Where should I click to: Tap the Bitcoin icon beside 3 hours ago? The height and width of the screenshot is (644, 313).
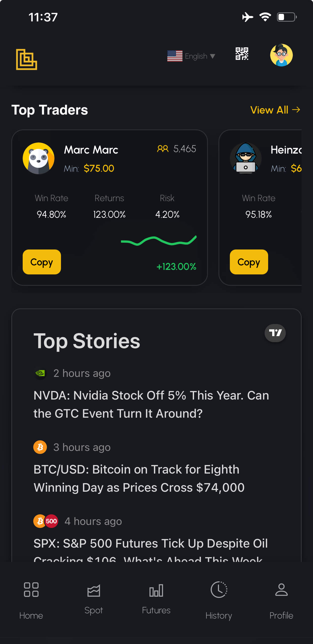click(x=40, y=447)
